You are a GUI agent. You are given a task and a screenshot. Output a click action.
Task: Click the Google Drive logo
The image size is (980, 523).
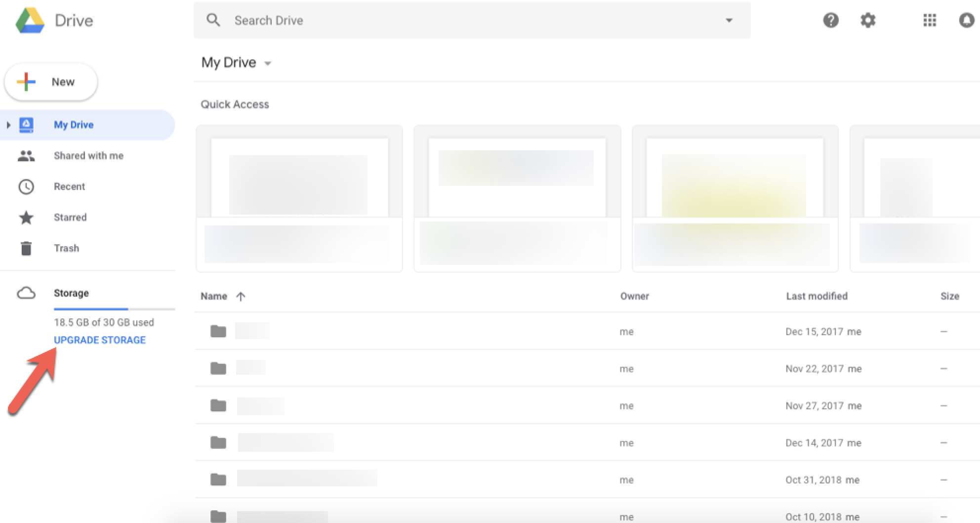pos(30,21)
